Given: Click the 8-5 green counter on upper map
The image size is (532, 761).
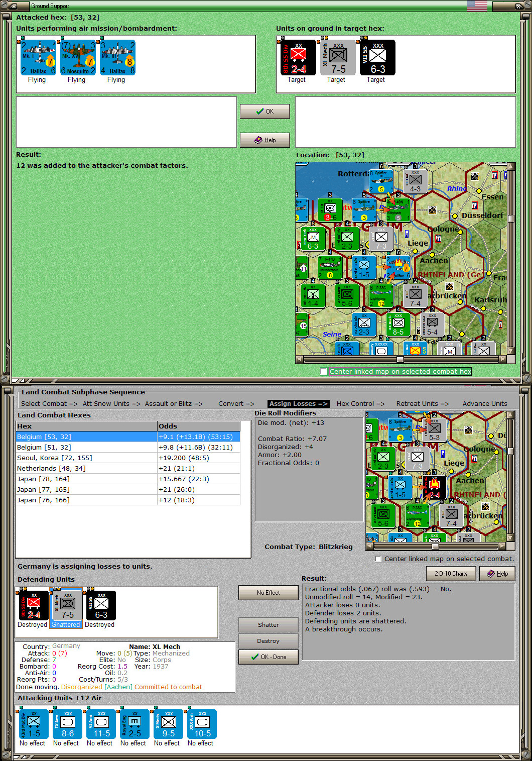Looking at the screenshot, I should click(x=398, y=324).
